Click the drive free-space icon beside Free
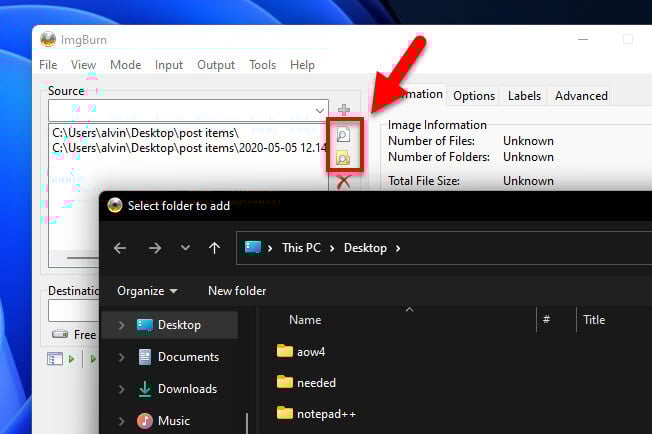 (60, 334)
